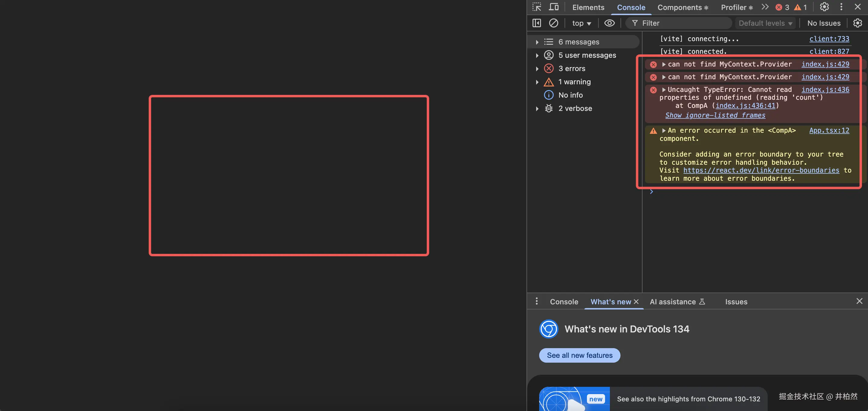
Task: Clear console with the ban icon
Action: 554,23
